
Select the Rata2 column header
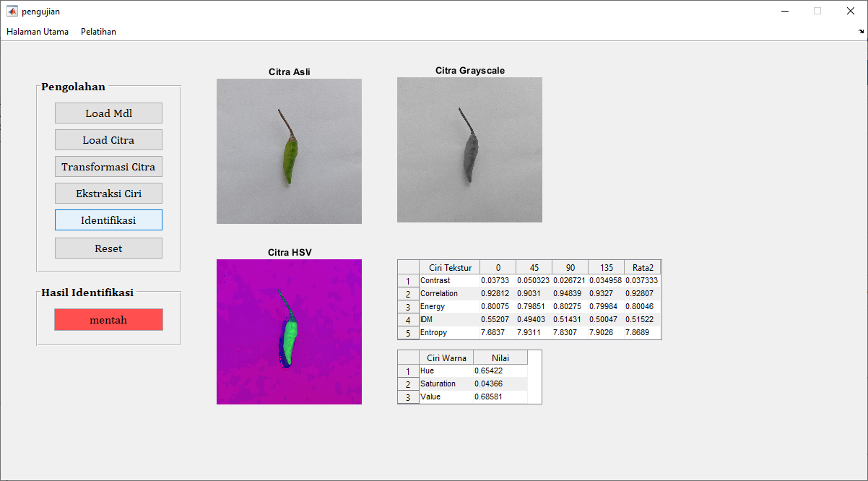642,267
